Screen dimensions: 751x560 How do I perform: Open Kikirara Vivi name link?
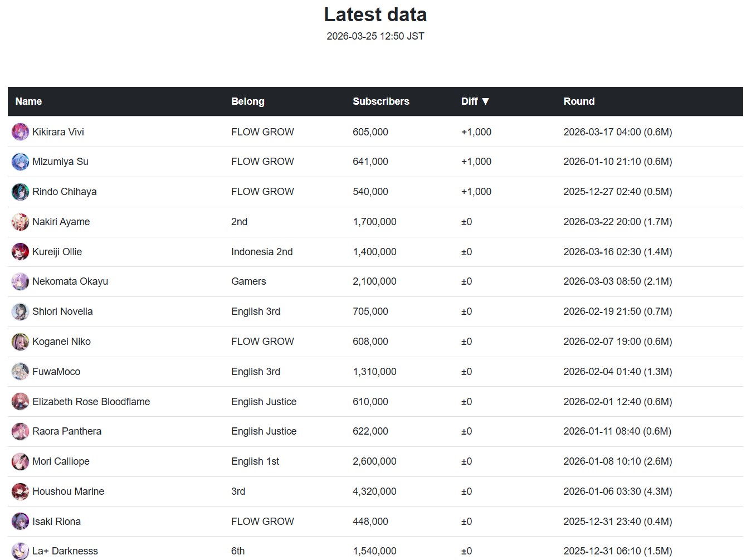tap(58, 132)
